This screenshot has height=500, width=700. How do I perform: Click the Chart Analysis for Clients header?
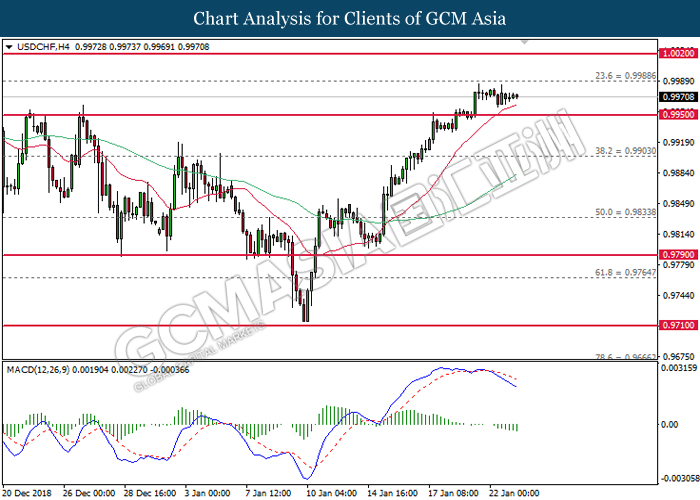click(350, 19)
